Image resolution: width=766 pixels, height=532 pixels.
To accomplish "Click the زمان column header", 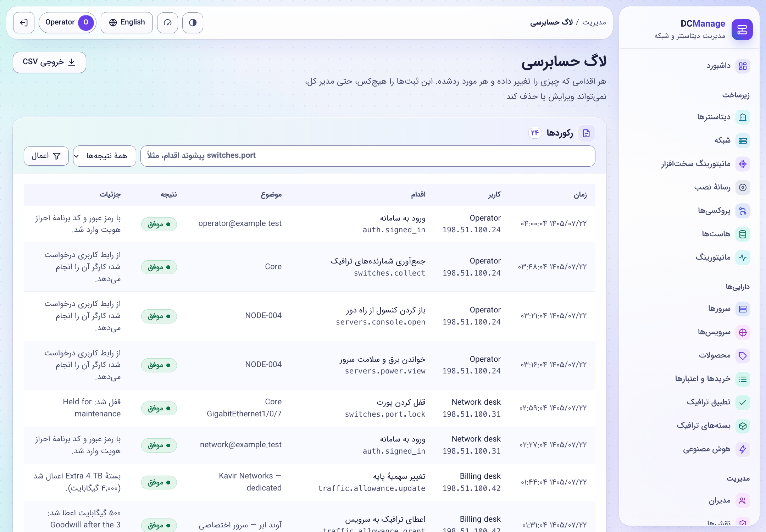I will (x=580, y=195).
